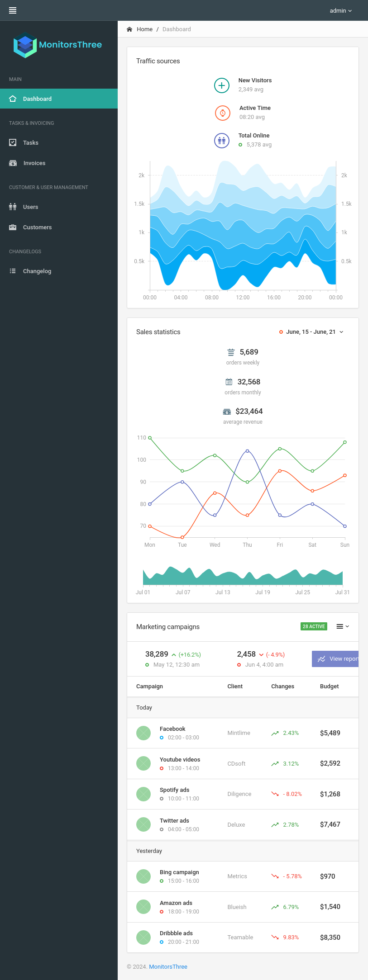
Task: Click the New Visitors plus icon
Action: coord(222,85)
